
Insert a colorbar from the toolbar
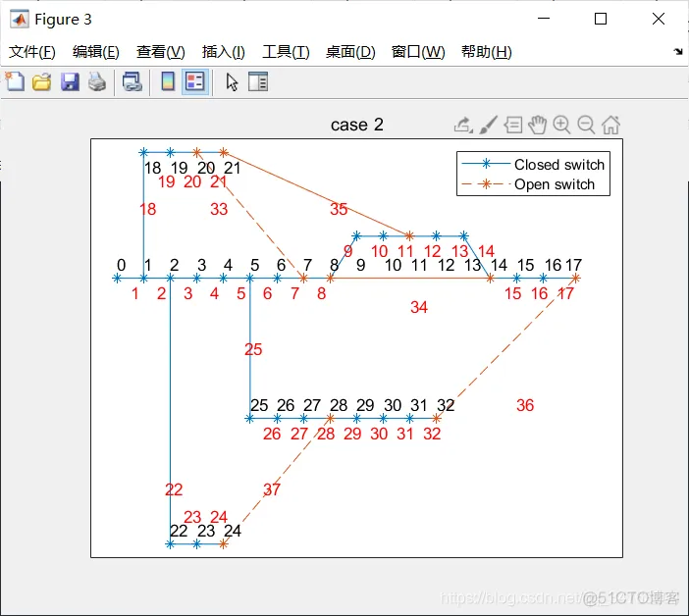coord(168,81)
